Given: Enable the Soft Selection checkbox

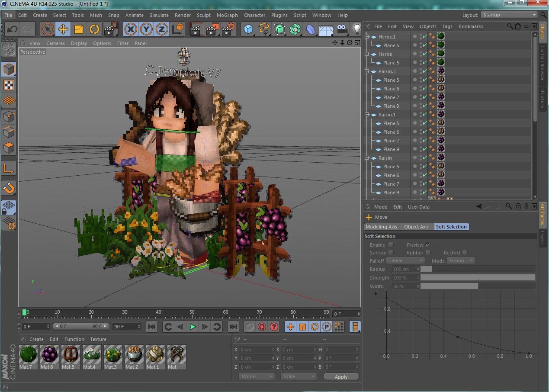Looking at the screenshot, I should tap(391, 245).
